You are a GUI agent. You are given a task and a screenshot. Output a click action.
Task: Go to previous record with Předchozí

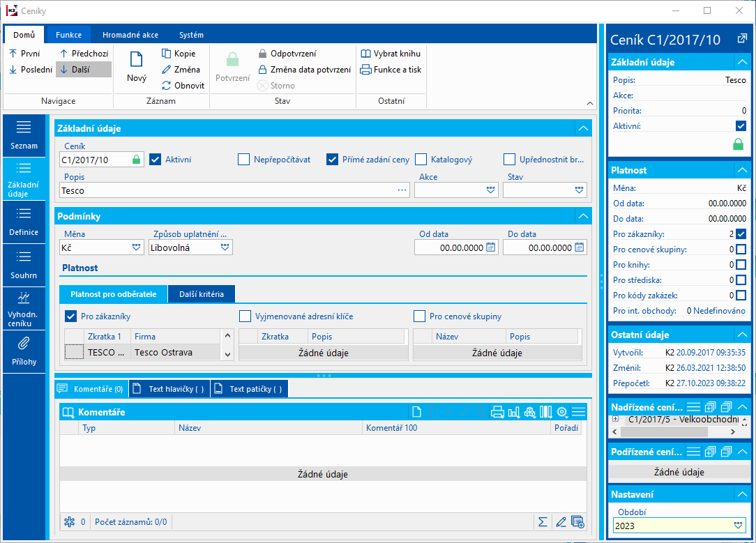[x=84, y=54]
